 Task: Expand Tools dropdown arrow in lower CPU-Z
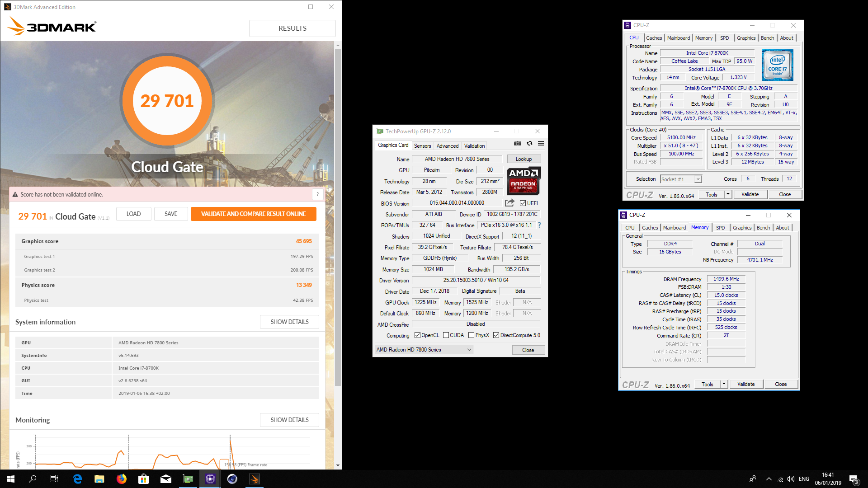pyautogui.click(x=724, y=384)
